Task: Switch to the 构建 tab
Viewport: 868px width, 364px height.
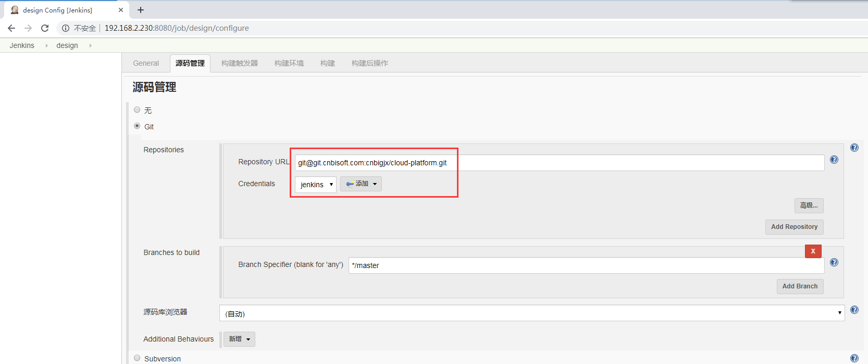Action: (x=328, y=63)
